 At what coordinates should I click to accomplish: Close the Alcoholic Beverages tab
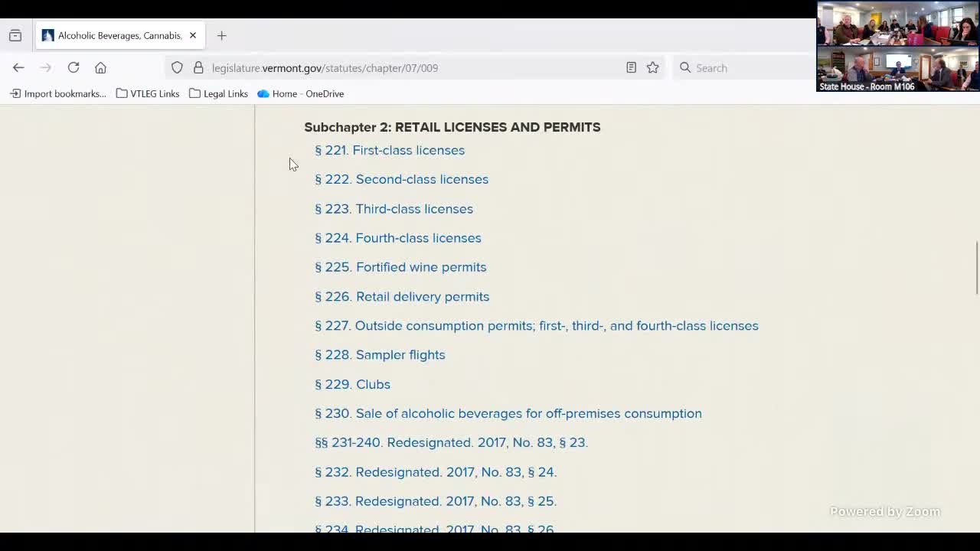coord(193,35)
